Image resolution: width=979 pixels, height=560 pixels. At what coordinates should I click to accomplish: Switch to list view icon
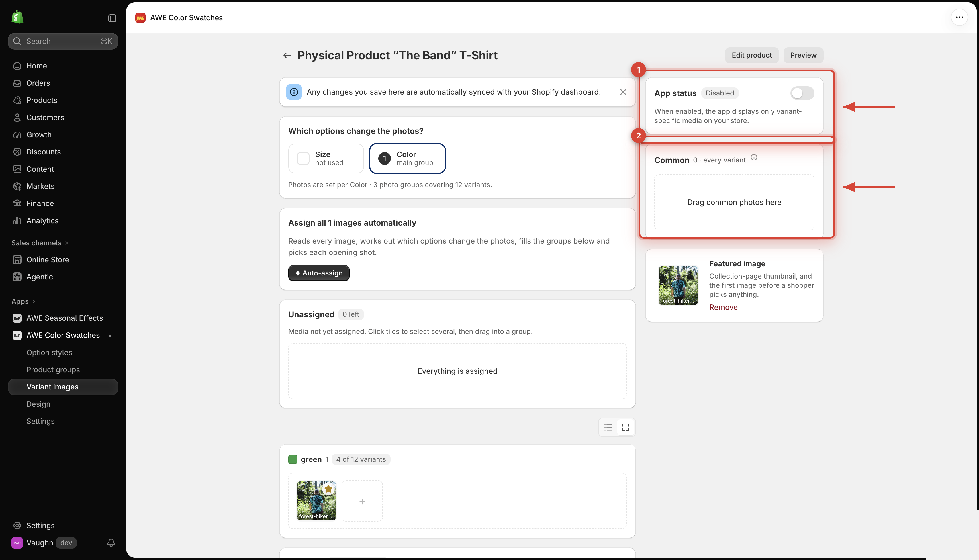(x=608, y=427)
